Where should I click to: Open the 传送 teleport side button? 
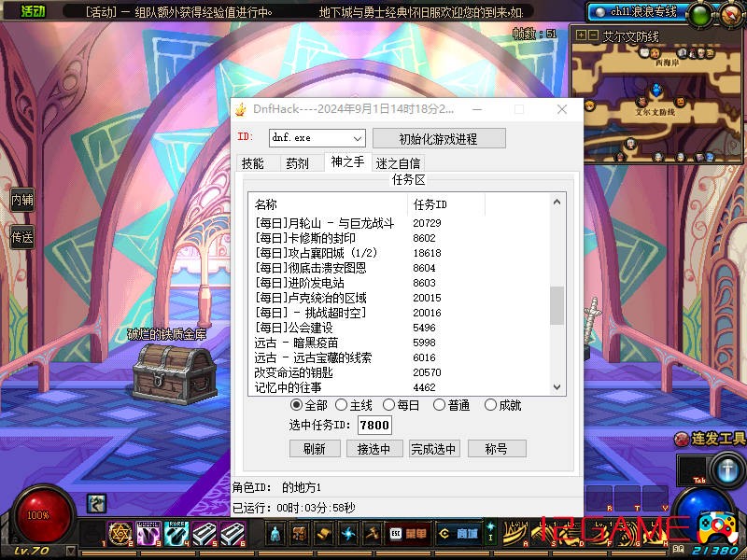22,237
